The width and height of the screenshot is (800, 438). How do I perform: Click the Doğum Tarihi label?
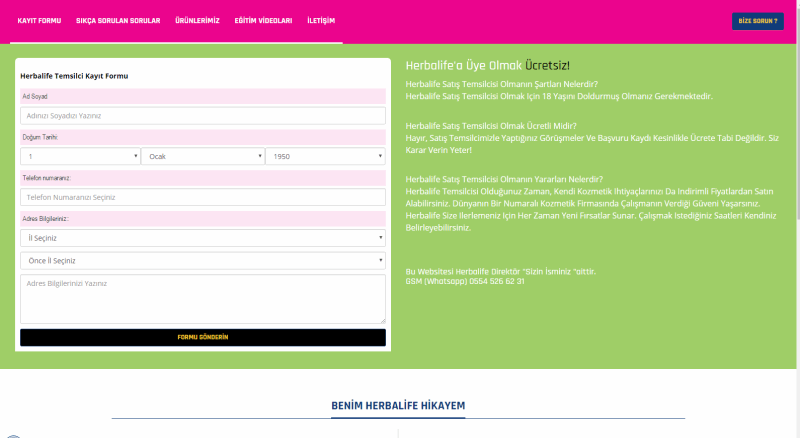coord(40,137)
